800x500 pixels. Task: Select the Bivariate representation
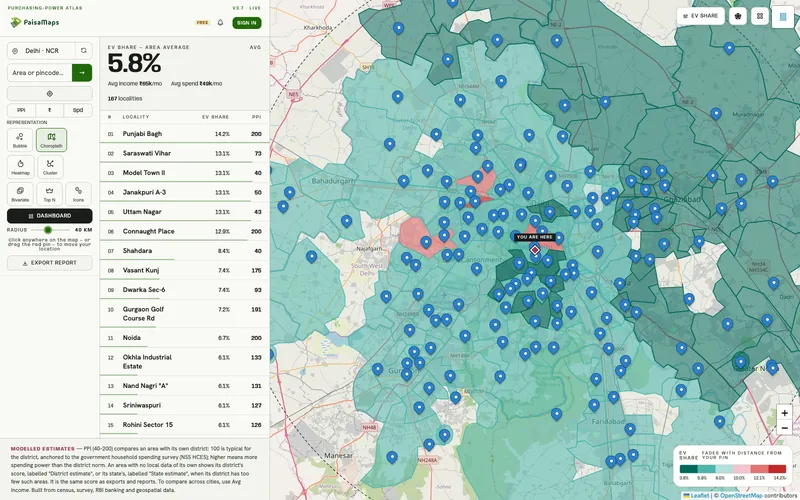point(20,194)
